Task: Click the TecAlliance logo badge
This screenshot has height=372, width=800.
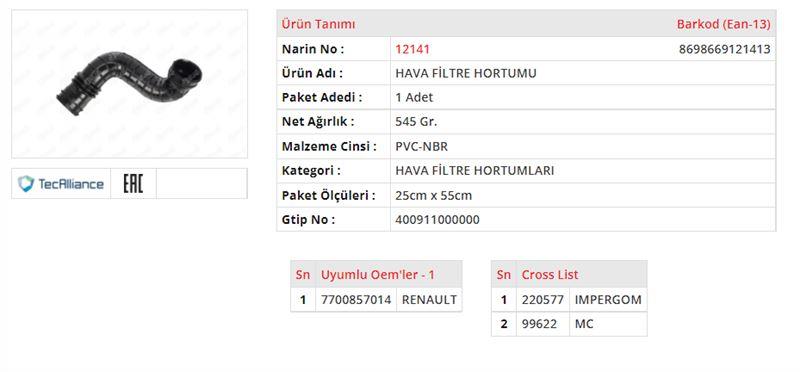Action: (x=61, y=184)
